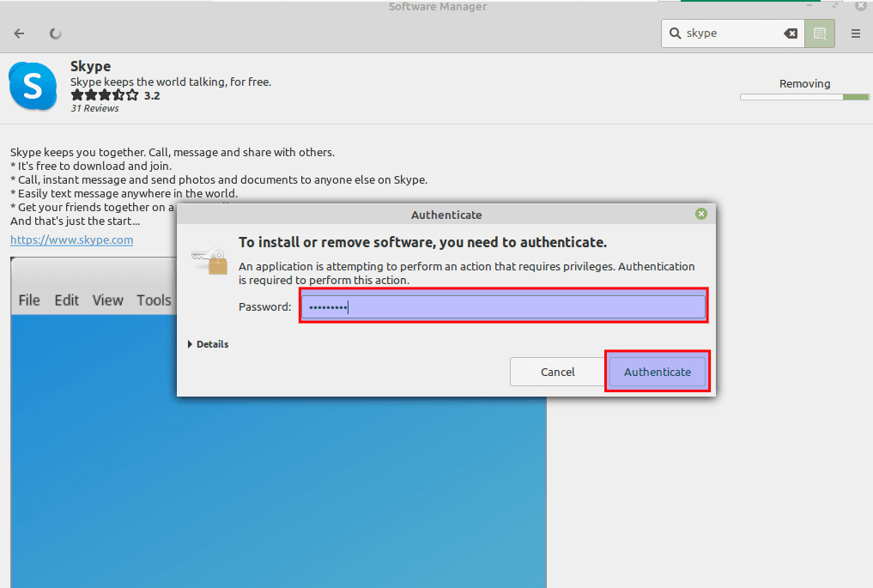
Task: Focus the Password input field
Action: [x=503, y=306]
